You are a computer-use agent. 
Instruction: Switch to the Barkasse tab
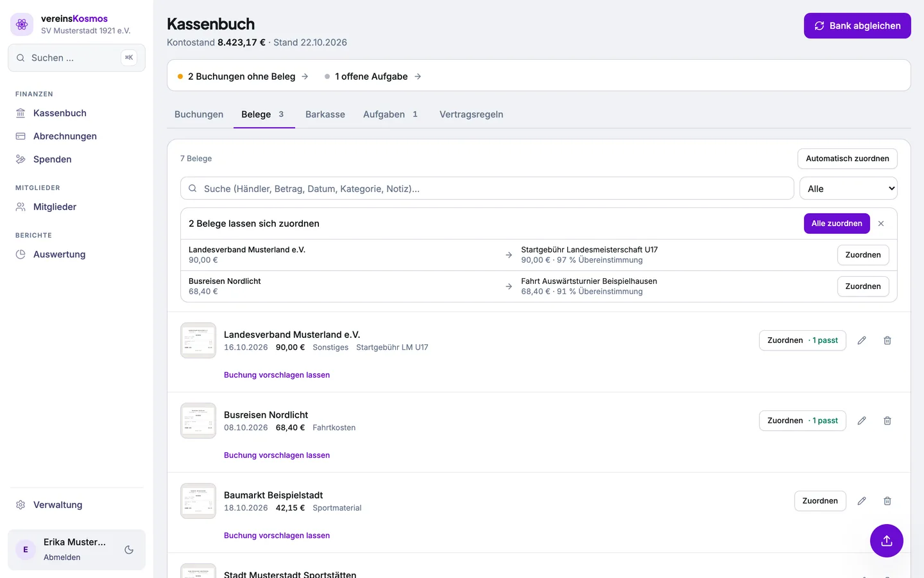coord(325,114)
